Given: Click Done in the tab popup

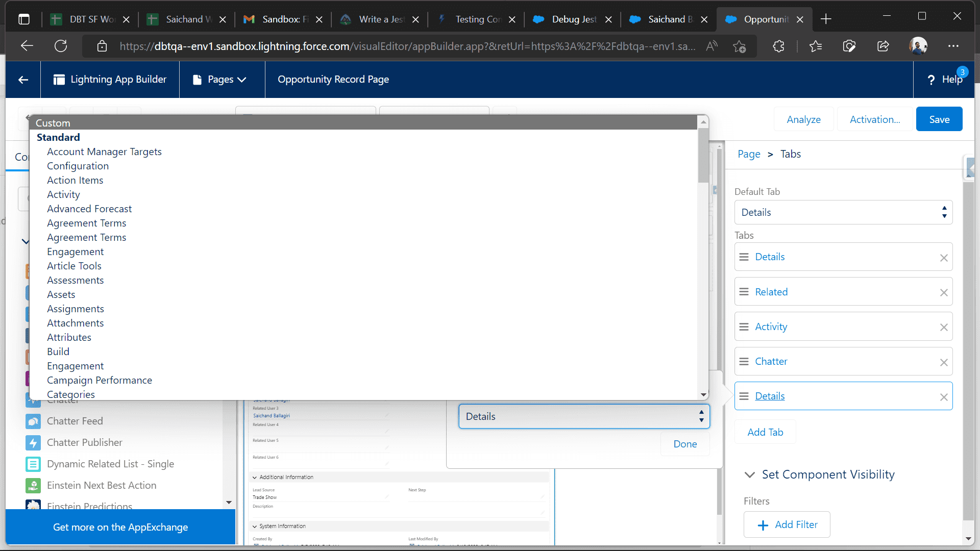Looking at the screenshot, I should [x=685, y=444].
